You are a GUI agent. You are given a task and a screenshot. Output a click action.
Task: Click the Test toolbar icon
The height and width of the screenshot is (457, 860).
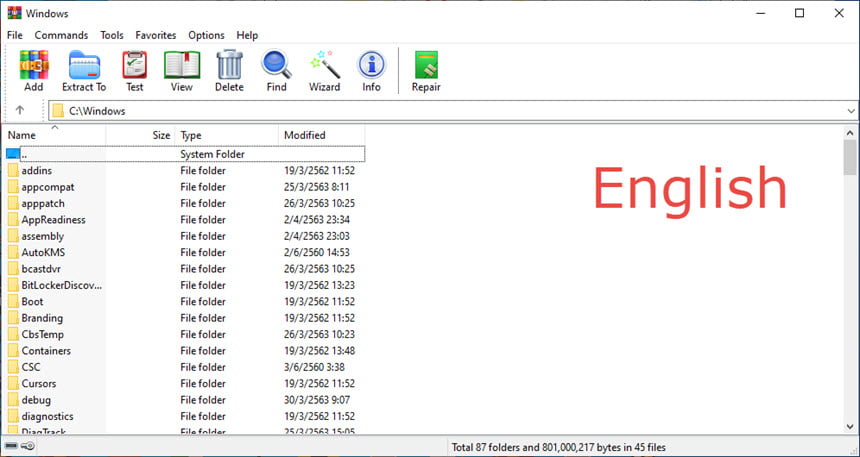[x=134, y=65]
